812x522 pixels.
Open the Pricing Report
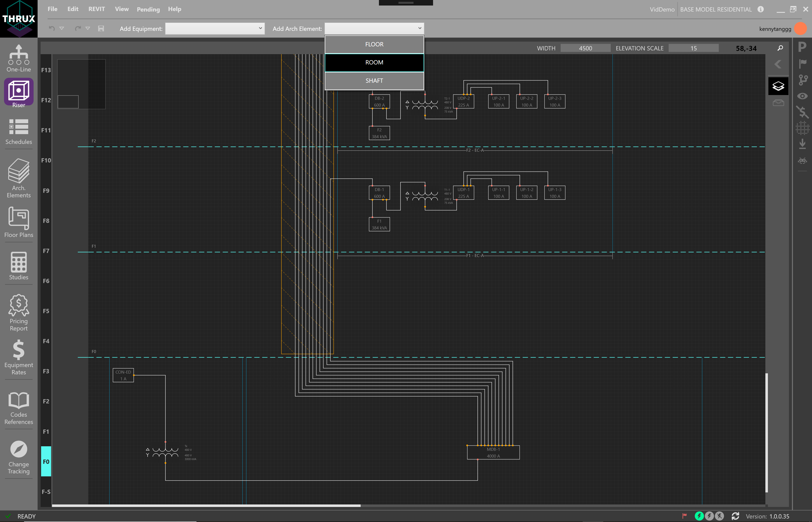tap(19, 312)
